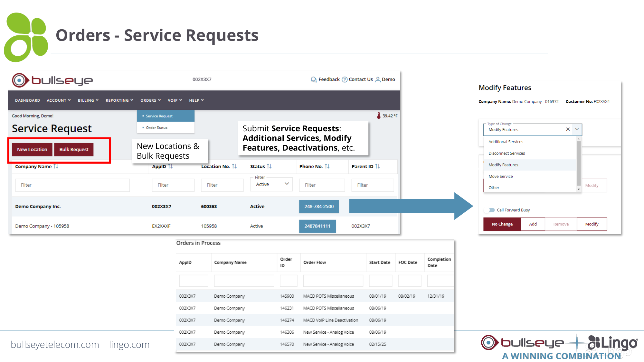Choose Other option in Type of Change list

click(530, 188)
